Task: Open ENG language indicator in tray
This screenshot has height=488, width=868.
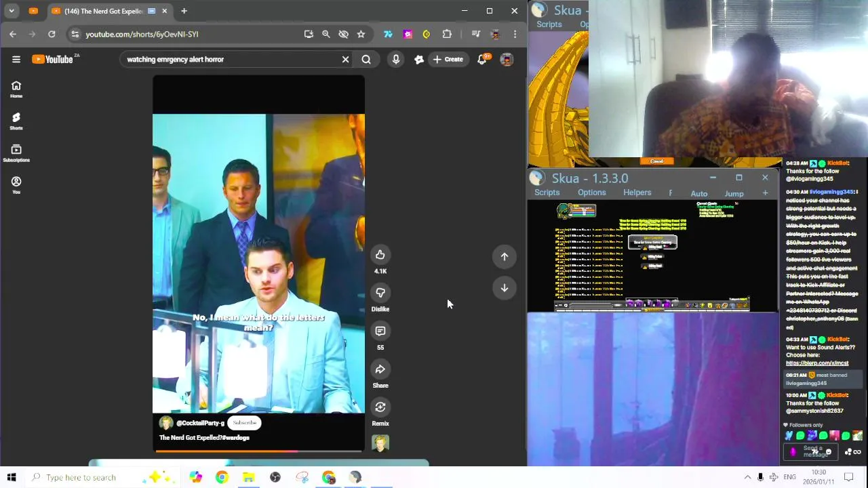Action: tap(789, 477)
